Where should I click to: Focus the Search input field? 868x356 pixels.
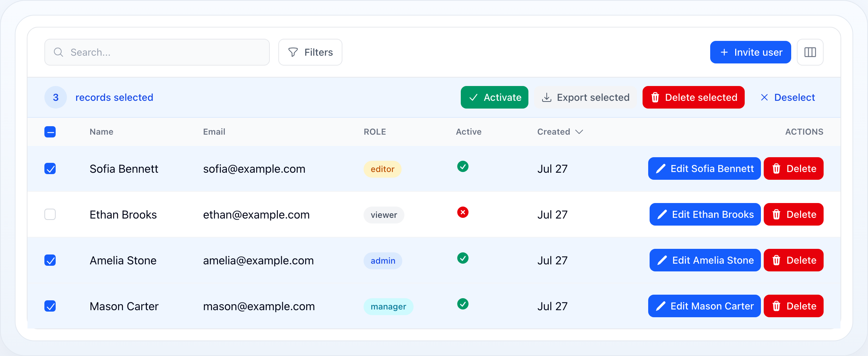tap(157, 52)
